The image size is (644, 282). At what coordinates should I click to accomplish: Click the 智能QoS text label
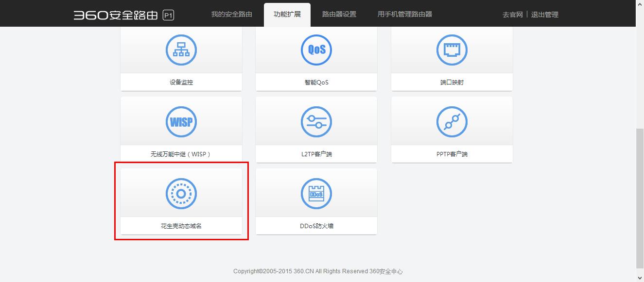316,82
